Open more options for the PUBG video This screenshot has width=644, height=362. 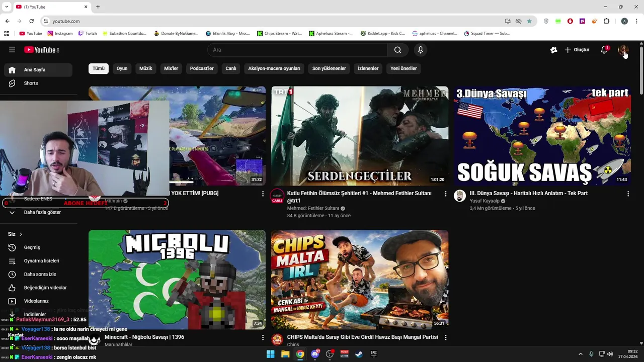point(263,194)
